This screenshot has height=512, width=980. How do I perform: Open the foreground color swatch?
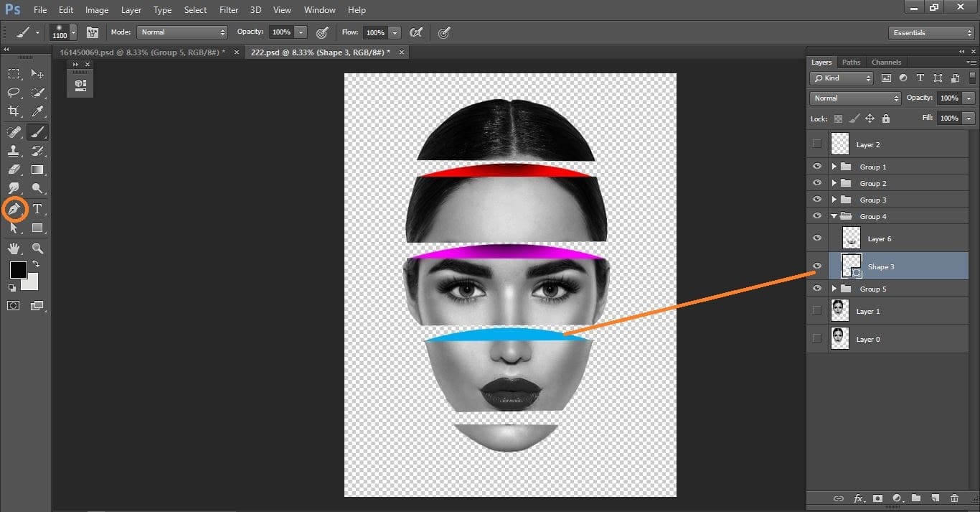pos(17,271)
